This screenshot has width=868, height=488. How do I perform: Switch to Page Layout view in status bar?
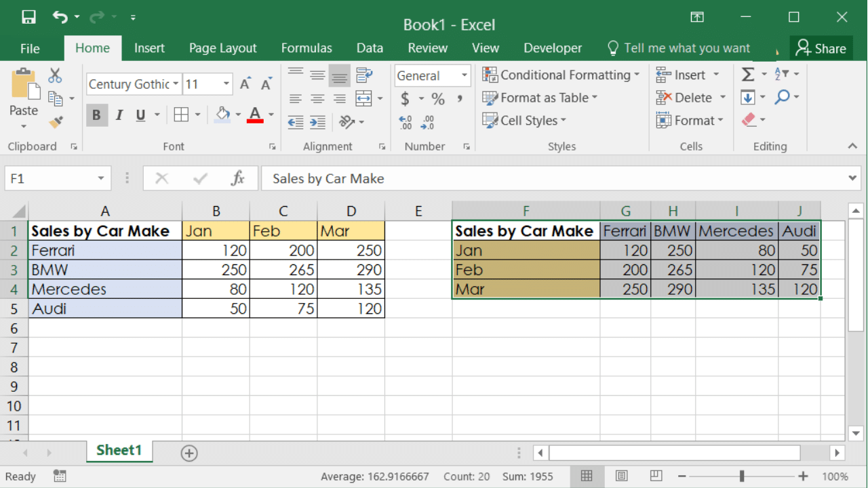pyautogui.click(x=622, y=476)
